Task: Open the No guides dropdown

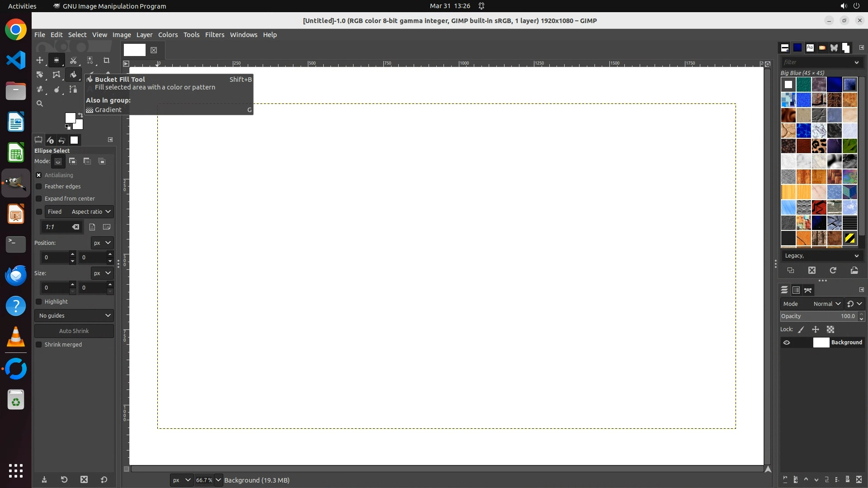Action: [x=74, y=315]
